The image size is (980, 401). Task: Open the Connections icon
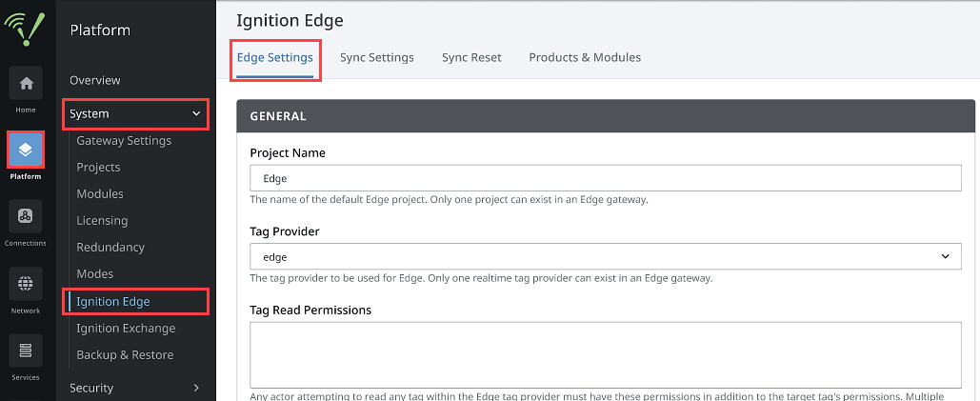click(x=26, y=216)
